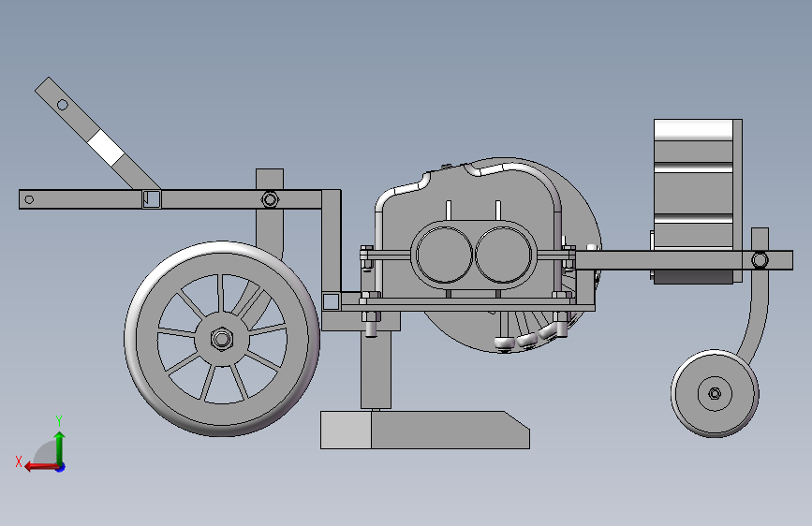The width and height of the screenshot is (812, 526).
Task: Select the angled handle bar at top left
Action: 98,134
